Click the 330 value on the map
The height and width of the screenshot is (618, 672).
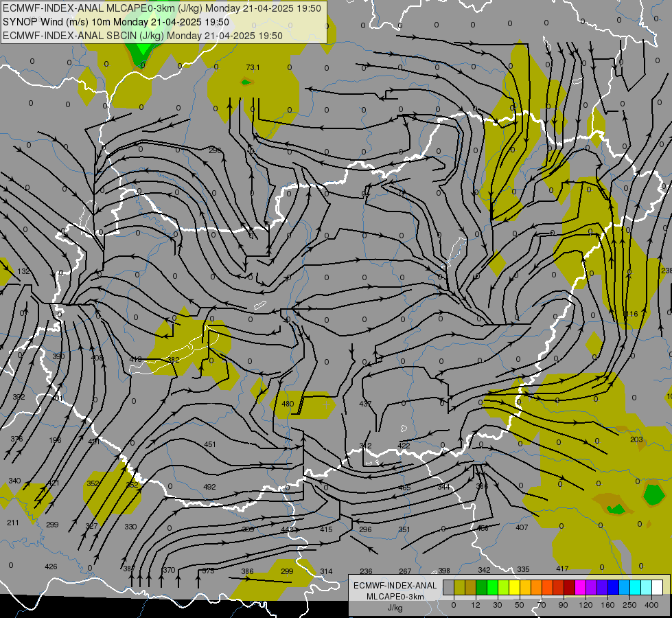(x=130, y=527)
